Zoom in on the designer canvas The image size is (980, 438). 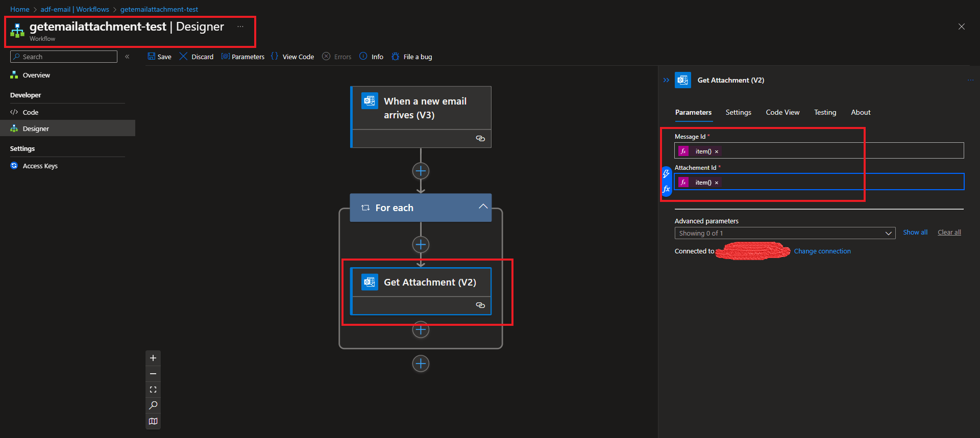pyautogui.click(x=153, y=358)
